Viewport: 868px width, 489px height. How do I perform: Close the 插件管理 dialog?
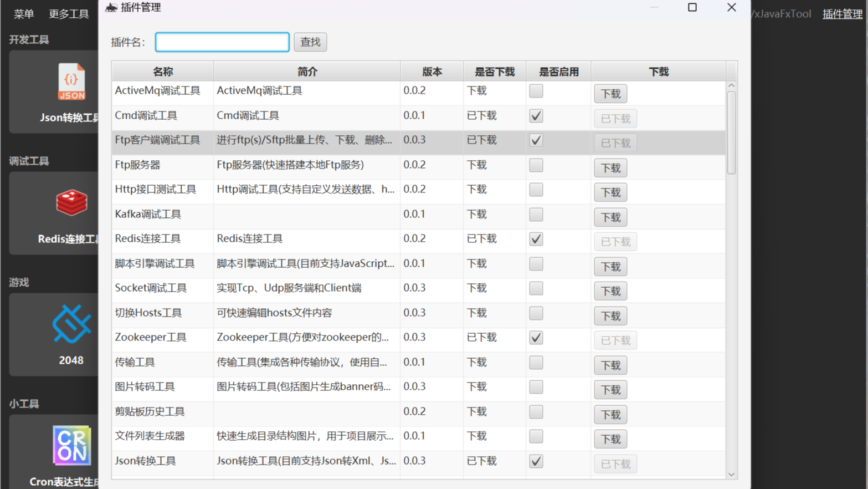pos(732,7)
